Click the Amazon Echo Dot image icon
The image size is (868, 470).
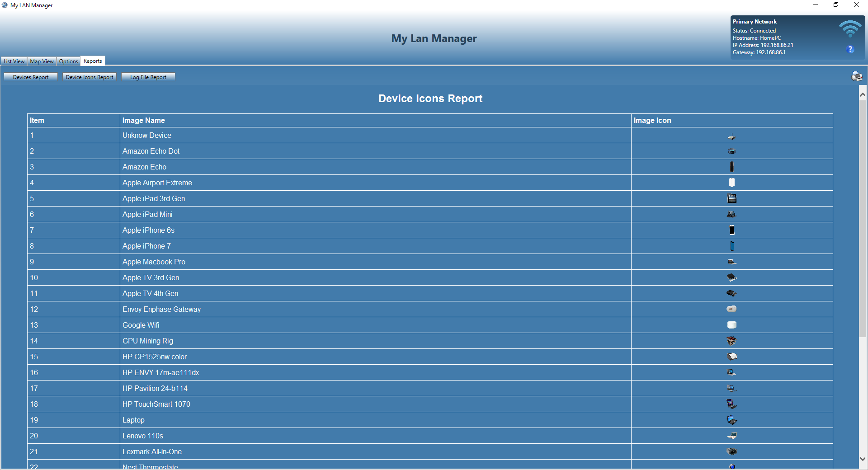pos(731,151)
